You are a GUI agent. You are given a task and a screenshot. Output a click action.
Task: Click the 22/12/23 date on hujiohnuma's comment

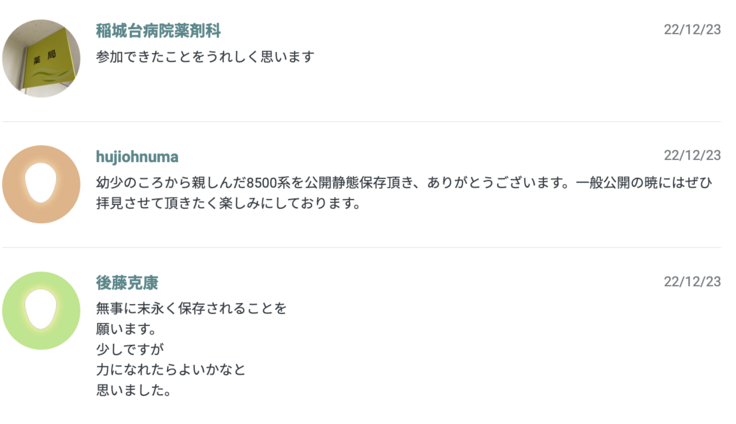tap(692, 155)
